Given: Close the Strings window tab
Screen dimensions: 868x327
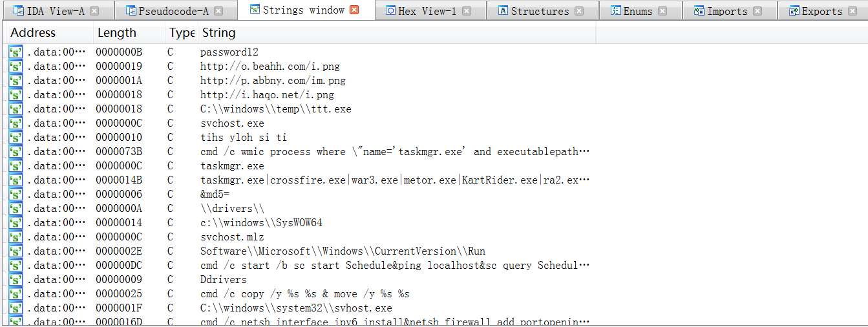Looking at the screenshot, I should coord(354,10).
